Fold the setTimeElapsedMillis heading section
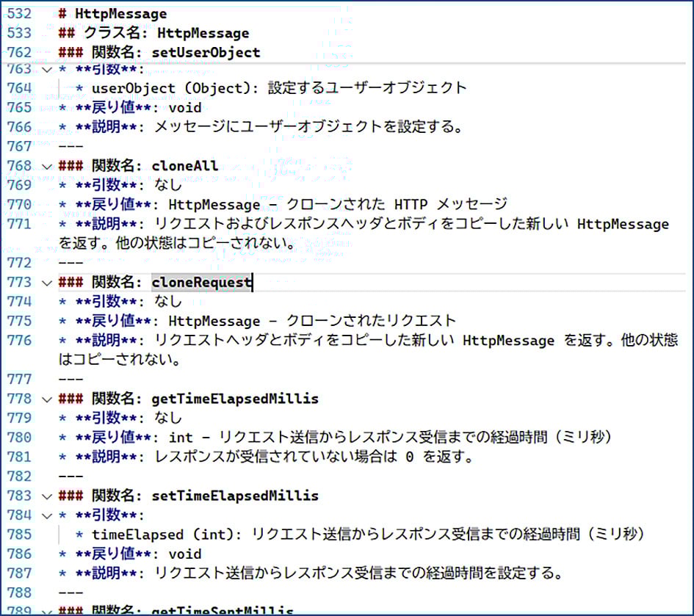Screen dimensions: 694x616 point(48,496)
